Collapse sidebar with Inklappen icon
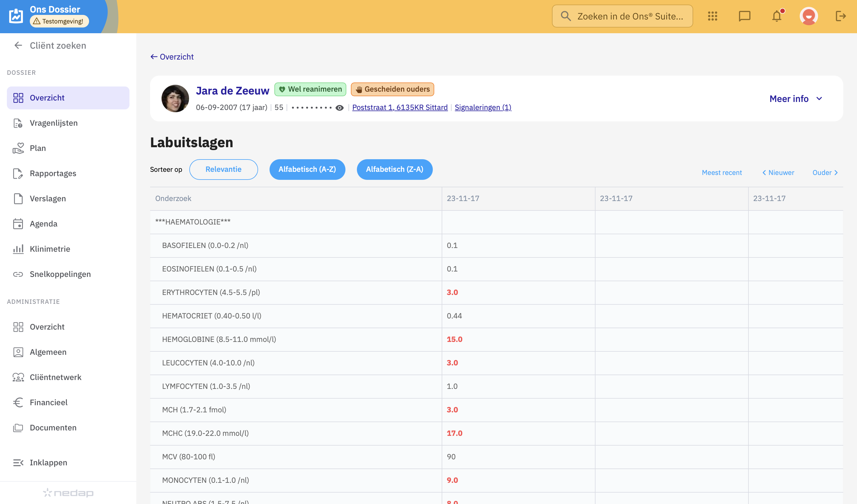The width and height of the screenshot is (857, 504). coord(18,462)
